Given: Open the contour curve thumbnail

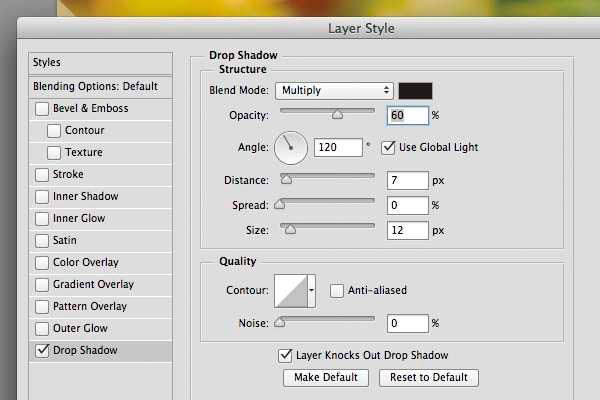Looking at the screenshot, I should (x=291, y=291).
